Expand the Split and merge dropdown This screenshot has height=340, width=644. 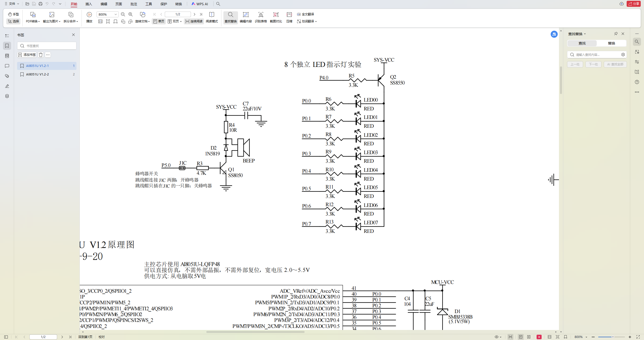pos(71,21)
